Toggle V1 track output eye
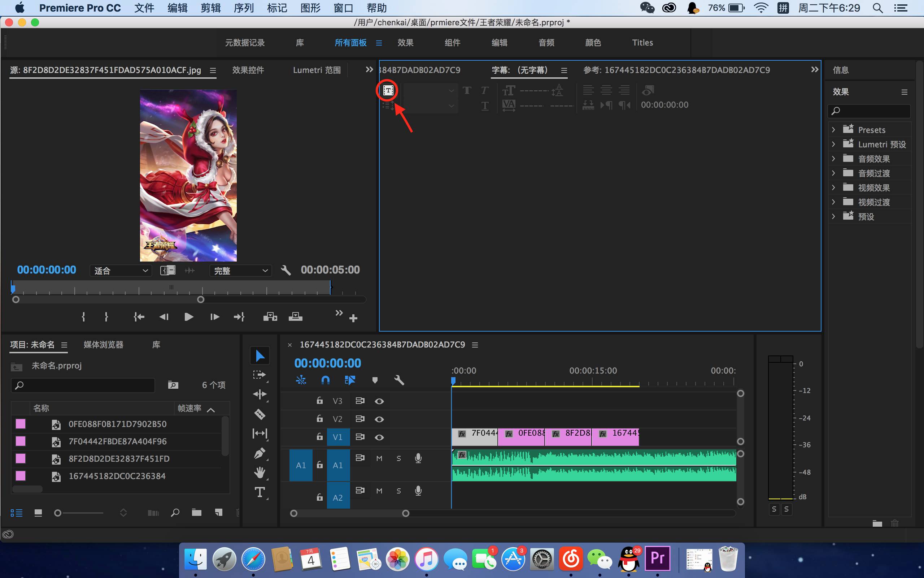Image resolution: width=924 pixels, height=578 pixels. 379,437
